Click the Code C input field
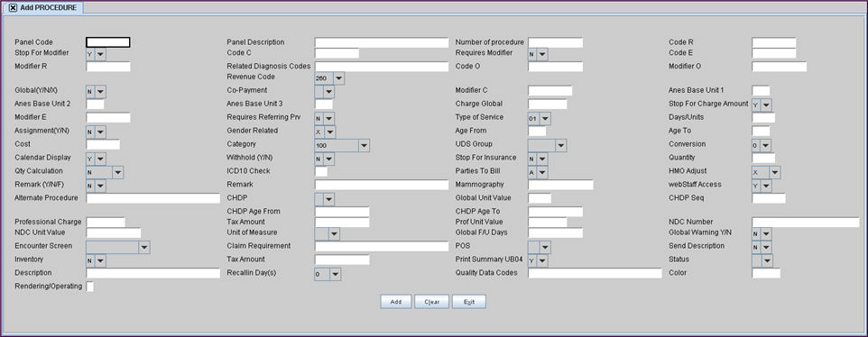This screenshot has height=337, width=868. (337, 53)
